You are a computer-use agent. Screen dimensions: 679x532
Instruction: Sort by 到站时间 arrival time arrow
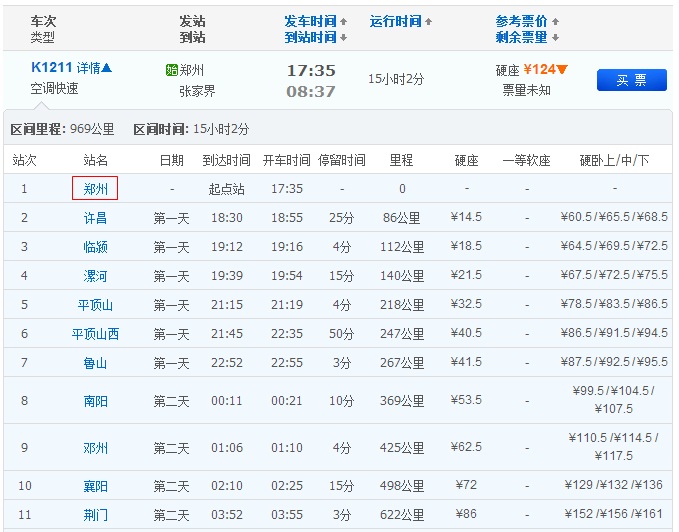(x=344, y=38)
